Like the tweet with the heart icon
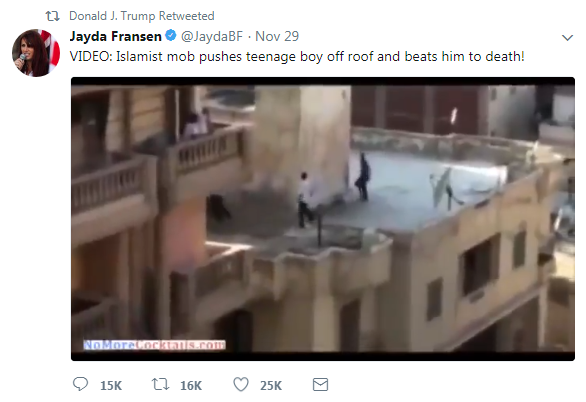The image size is (586, 402). (241, 384)
